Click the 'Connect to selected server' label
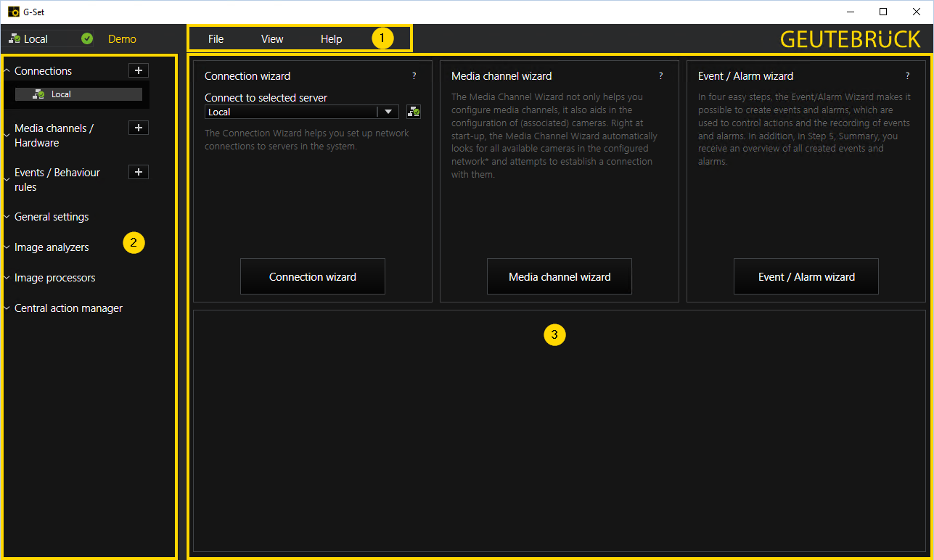This screenshot has height=560, width=934. 266,98
